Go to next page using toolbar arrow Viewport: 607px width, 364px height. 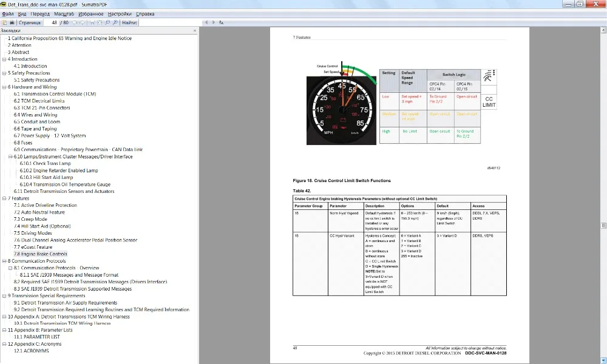click(x=81, y=22)
